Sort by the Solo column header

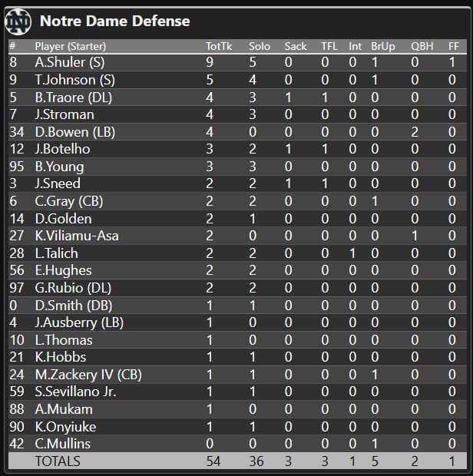tap(260, 47)
